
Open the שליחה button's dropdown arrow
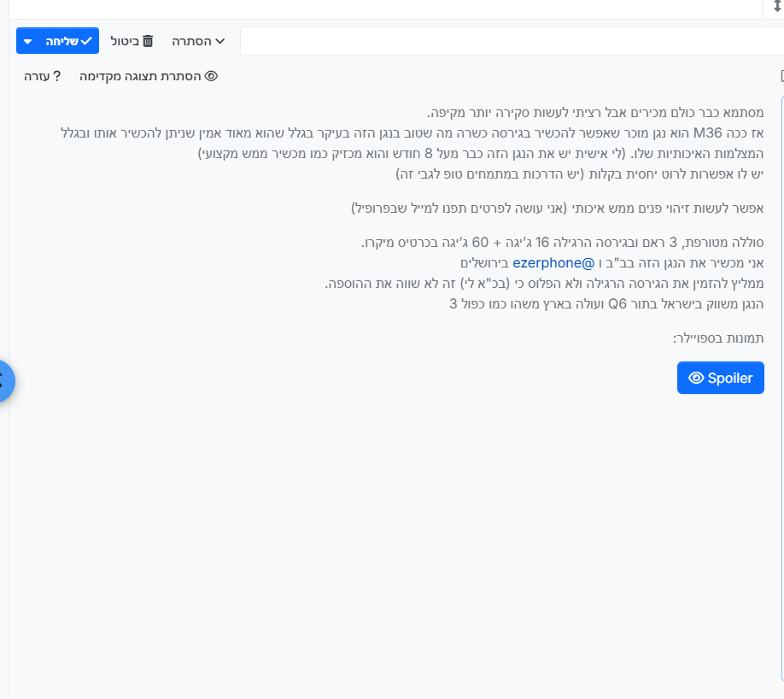(x=28, y=41)
